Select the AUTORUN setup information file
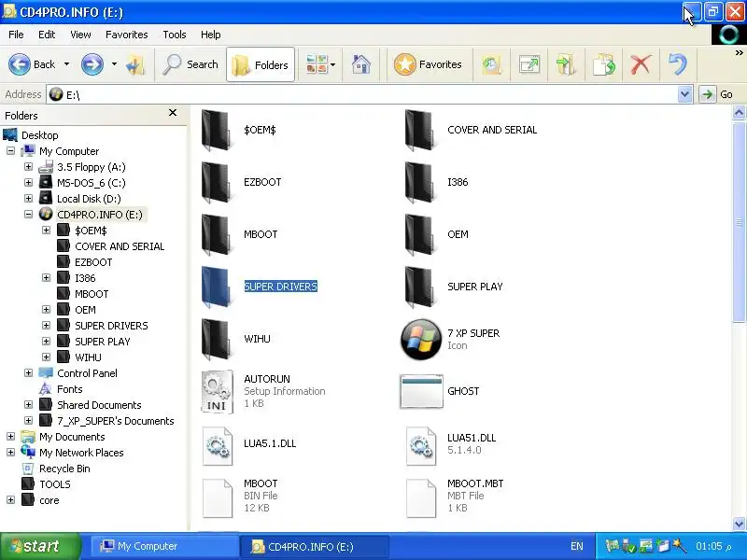This screenshot has width=747, height=560. point(218,391)
